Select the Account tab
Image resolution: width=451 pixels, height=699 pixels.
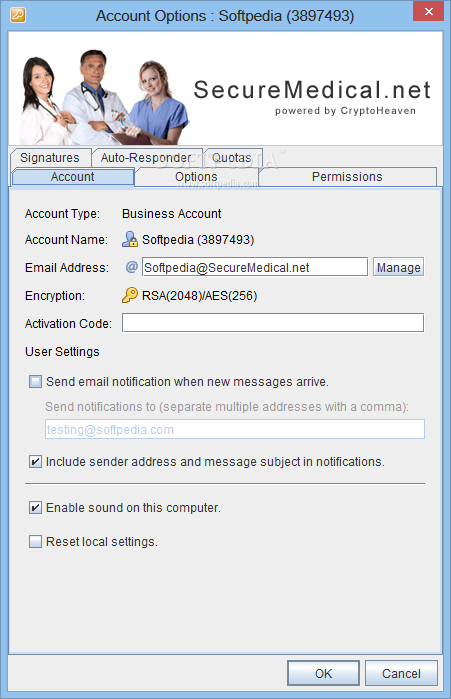point(73,177)
